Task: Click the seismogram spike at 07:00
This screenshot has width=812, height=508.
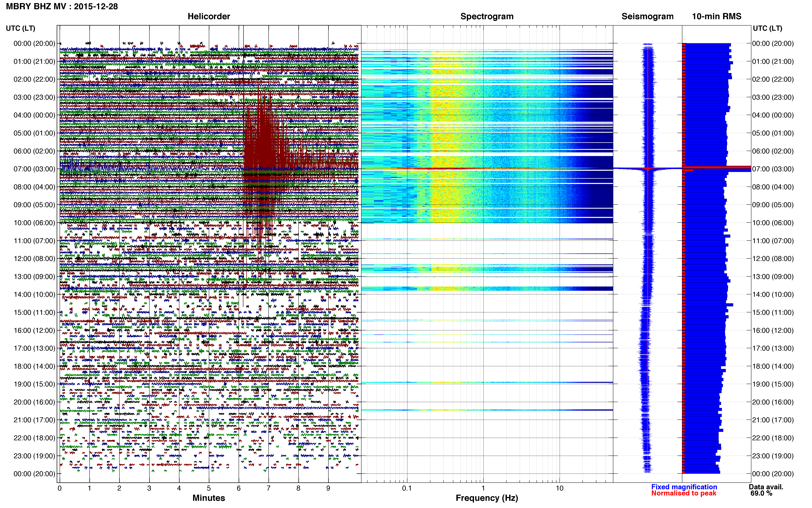Action: pyautogui.click(x=648, y=168)
